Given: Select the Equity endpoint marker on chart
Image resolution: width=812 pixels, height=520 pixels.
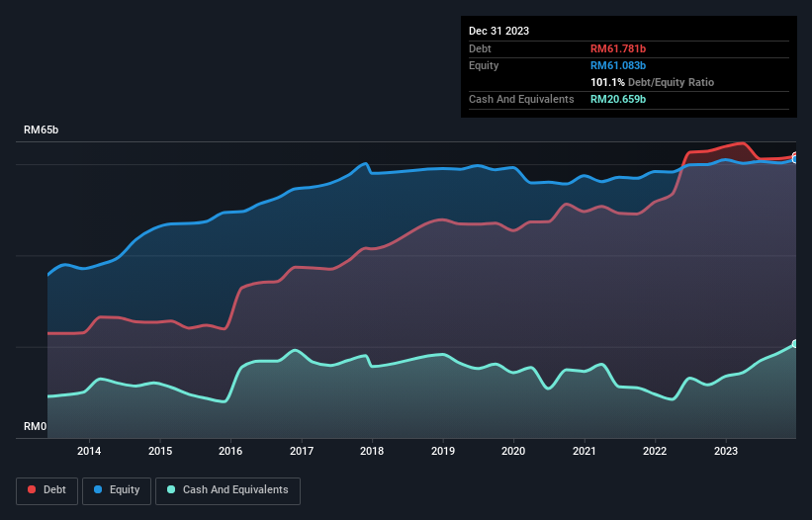Looking at the screenshot, I should 795,160.
